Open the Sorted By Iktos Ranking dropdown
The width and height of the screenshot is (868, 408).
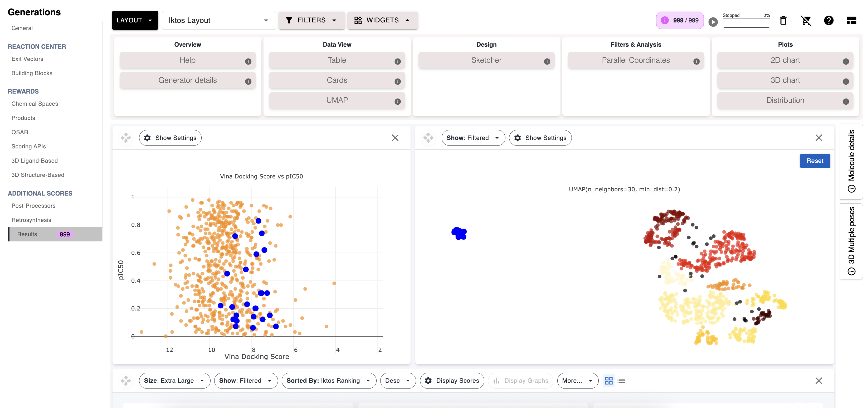pyautogui.click(x=329, y=381)
